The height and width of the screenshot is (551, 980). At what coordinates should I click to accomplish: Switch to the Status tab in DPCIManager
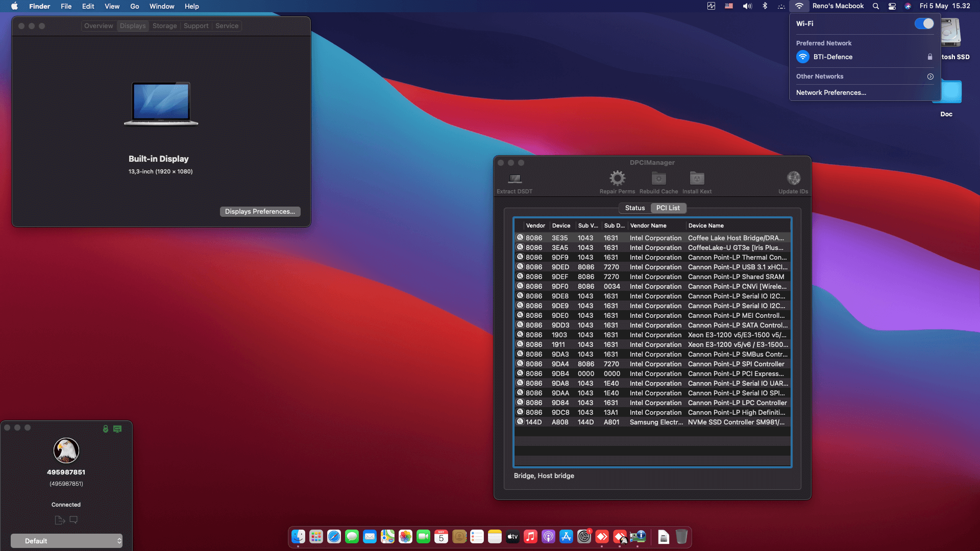click(x=634, y=208)
